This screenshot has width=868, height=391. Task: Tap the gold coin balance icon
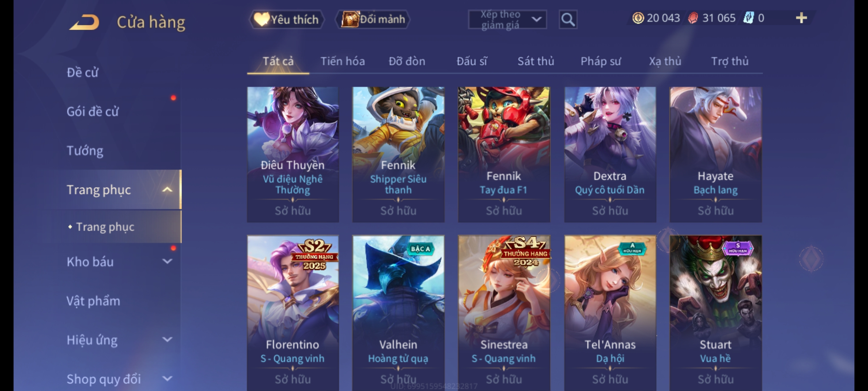(x=638, y=18)
